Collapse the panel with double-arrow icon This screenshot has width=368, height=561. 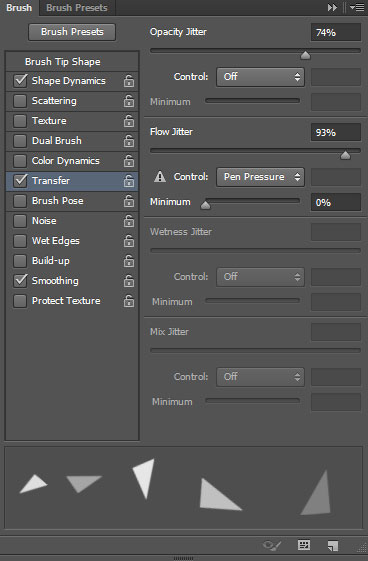[332, 8]
